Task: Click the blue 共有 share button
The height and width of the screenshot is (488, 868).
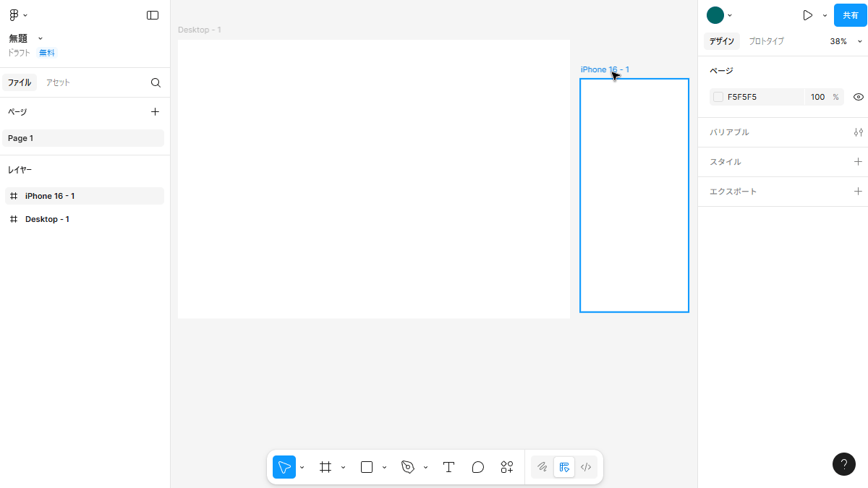Action: tap(850, 15)
